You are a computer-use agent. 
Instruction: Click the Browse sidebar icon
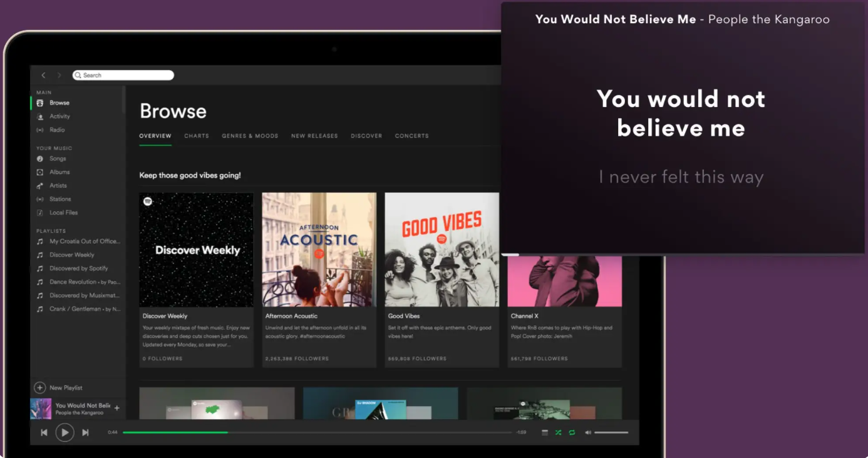40,103
